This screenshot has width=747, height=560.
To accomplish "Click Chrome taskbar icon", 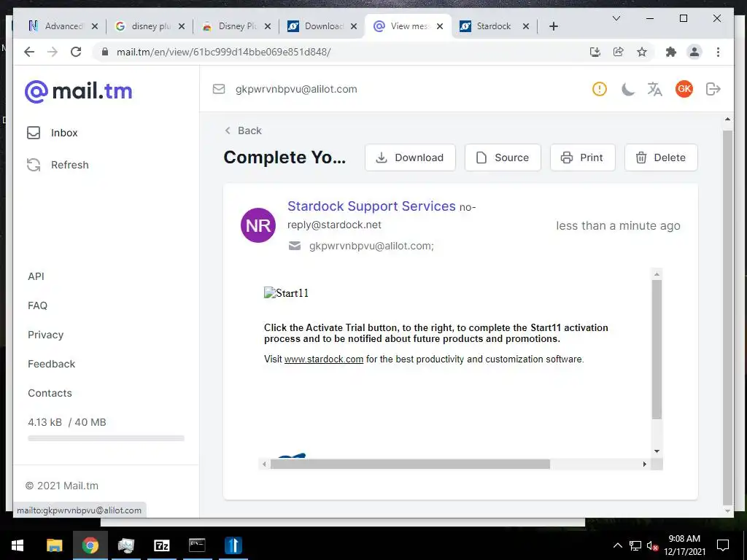I will coord(90,545).
